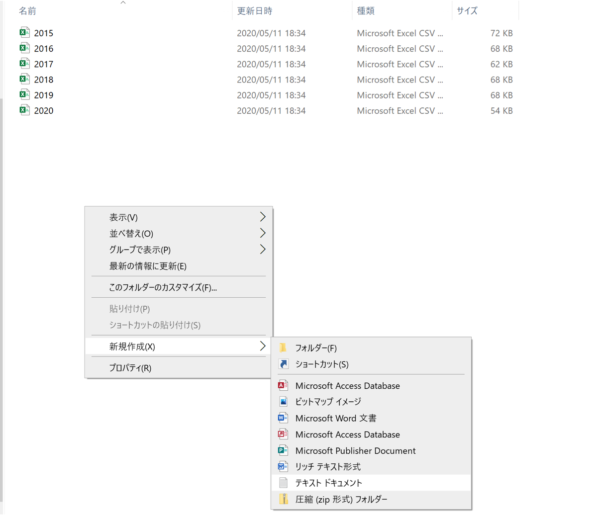The height and width of the screenshot is (520, 596).
Task: Click the 2017 file name in list
Action: [x=44, y=64]
